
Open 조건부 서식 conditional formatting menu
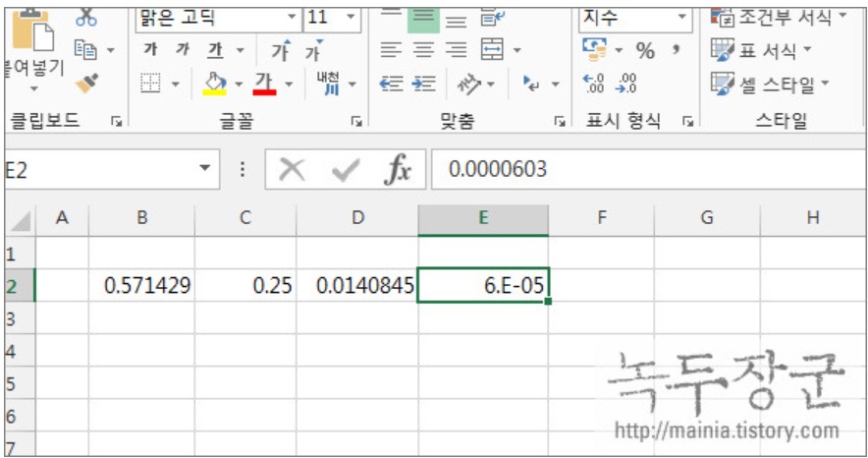pyautogui.click(x=779, y=17)
